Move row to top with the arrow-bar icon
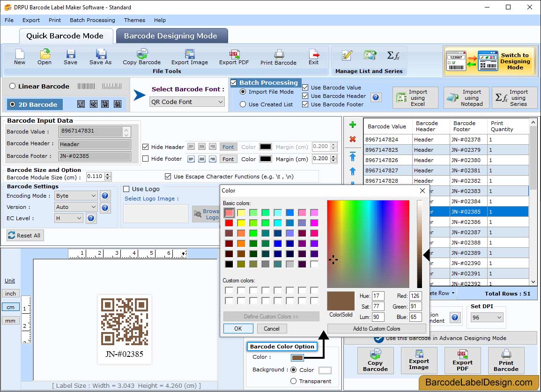The width and height of the screenshot is (541, 392). [353, 156]
